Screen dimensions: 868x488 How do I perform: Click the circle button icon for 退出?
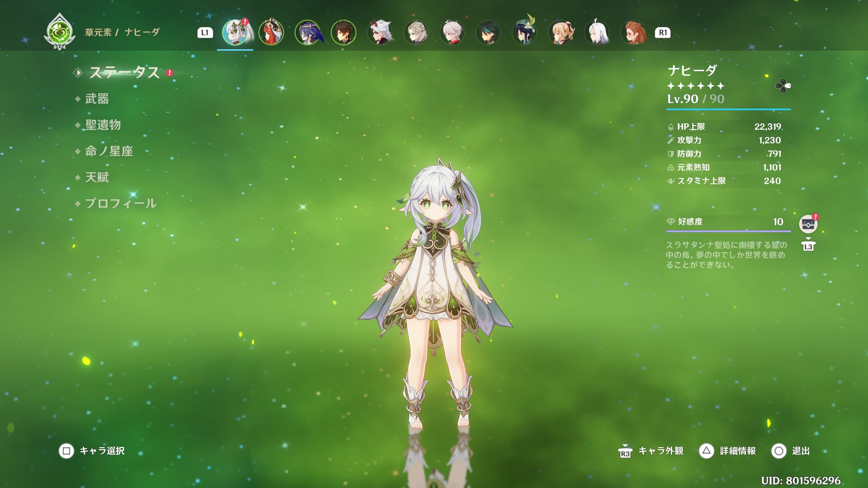pos(779,451)
